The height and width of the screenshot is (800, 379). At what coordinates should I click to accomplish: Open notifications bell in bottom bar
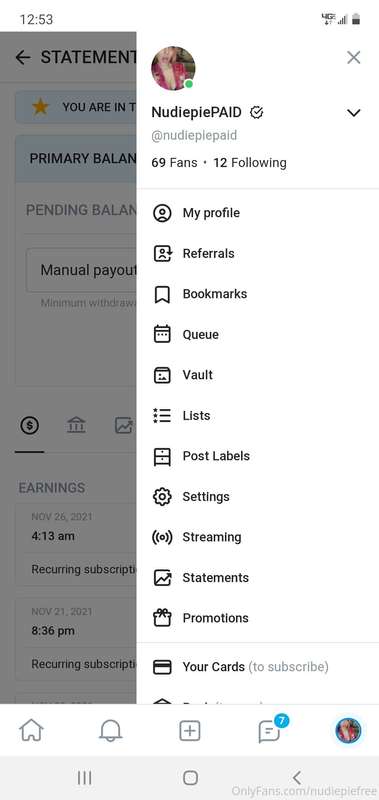(110, 731)
